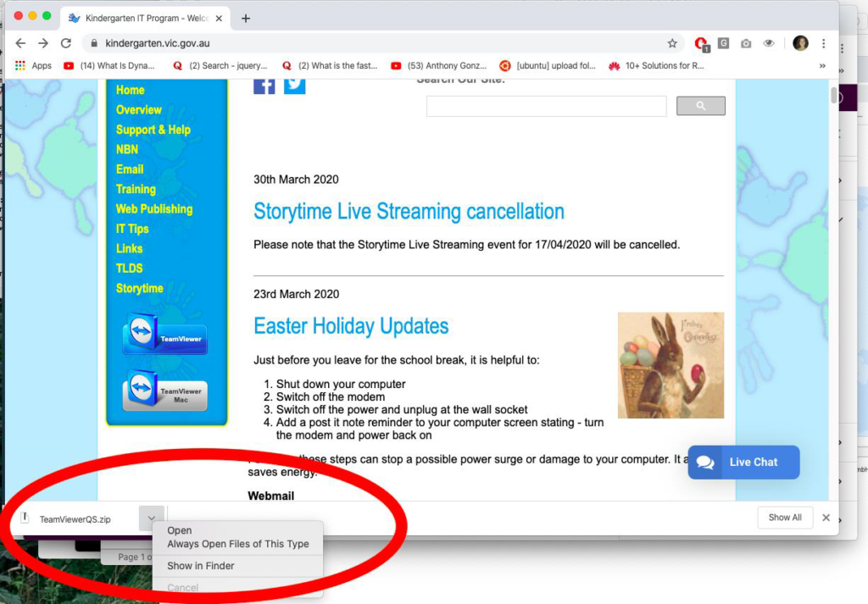The image size is (868, 604).
Task: Open Chrome's three-dot menu
Action: (x=824, y=43)
